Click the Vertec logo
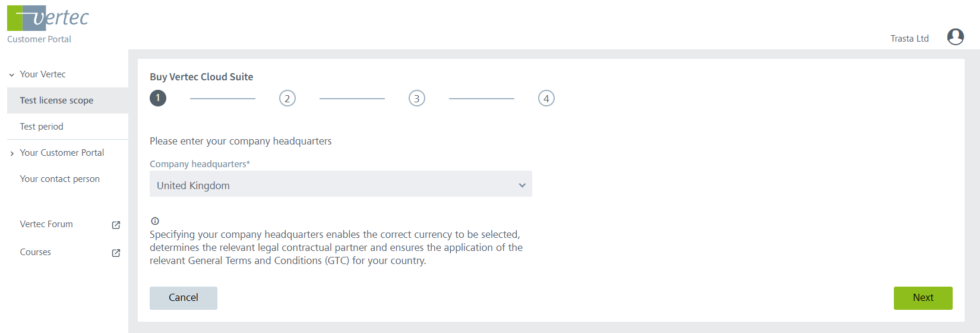The image size is (980, 333). [48, 18]
